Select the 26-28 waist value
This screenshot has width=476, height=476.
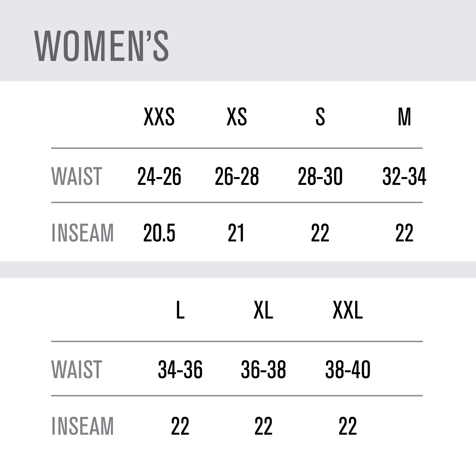[x=237, y=176]
